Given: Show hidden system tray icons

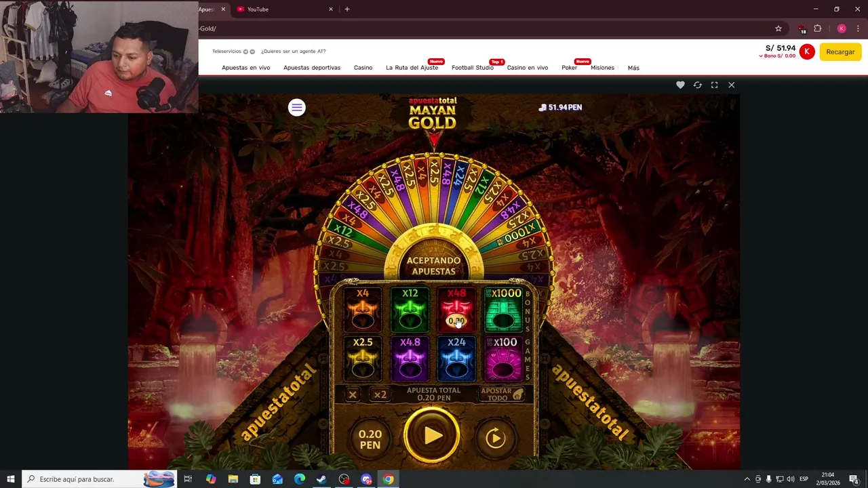Looking at the screenshot, I should tap(747, 479).
